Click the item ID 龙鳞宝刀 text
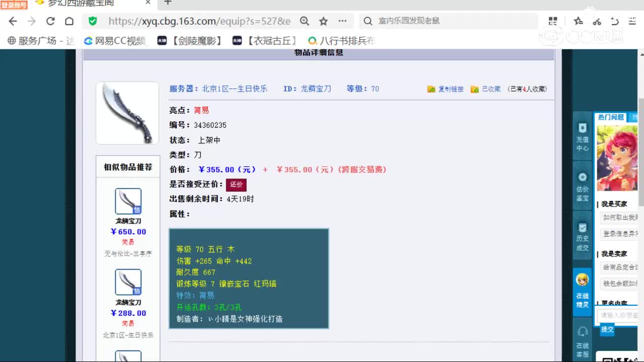 [x=316, y=89]
